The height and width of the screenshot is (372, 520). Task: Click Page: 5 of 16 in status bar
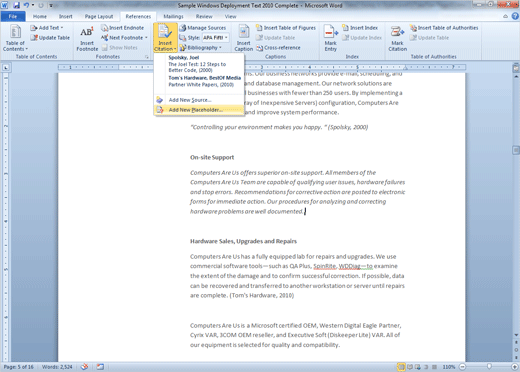(19, 367)
